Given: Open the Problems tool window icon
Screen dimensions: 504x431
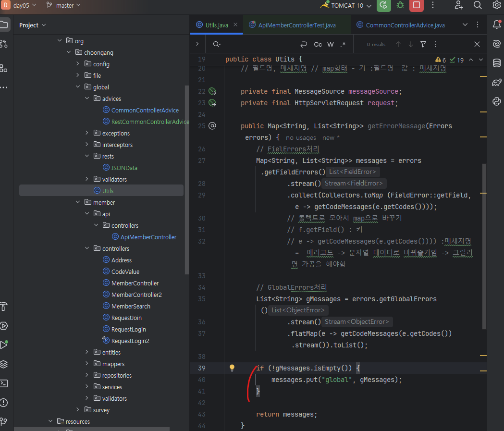Looking at the screenshot, I should pyautogui.click(x=4, y=402).
